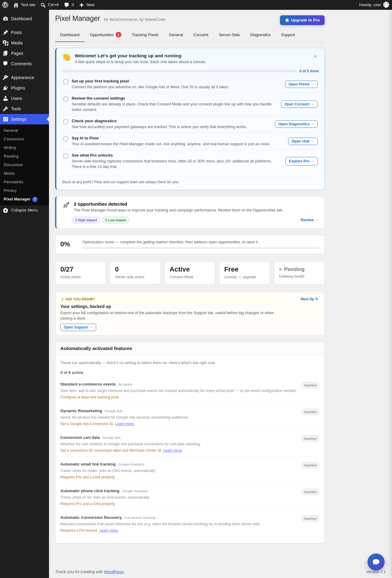
Task: Click the Pages icon in sidebar
Action: point(6,53)
